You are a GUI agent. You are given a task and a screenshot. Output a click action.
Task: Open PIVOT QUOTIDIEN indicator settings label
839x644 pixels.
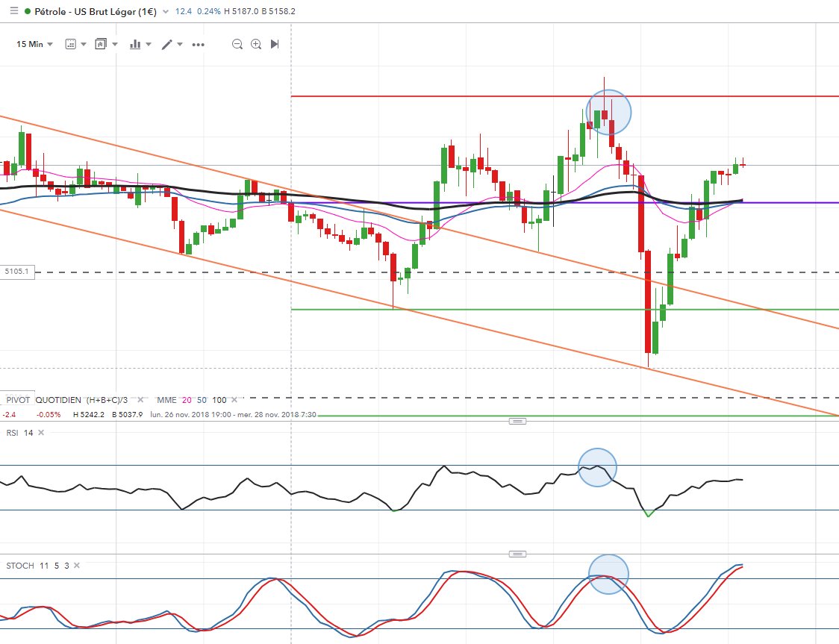(x=67, y=400)
